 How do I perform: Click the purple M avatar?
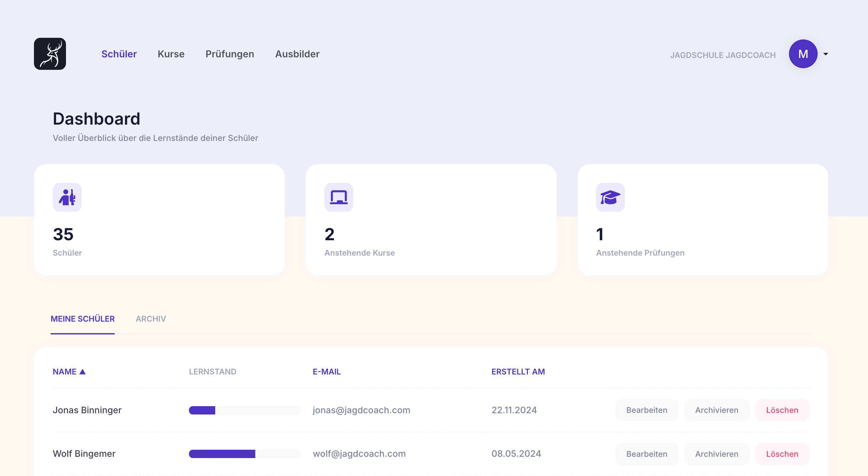pyautogui.click(x=803, y=54)
